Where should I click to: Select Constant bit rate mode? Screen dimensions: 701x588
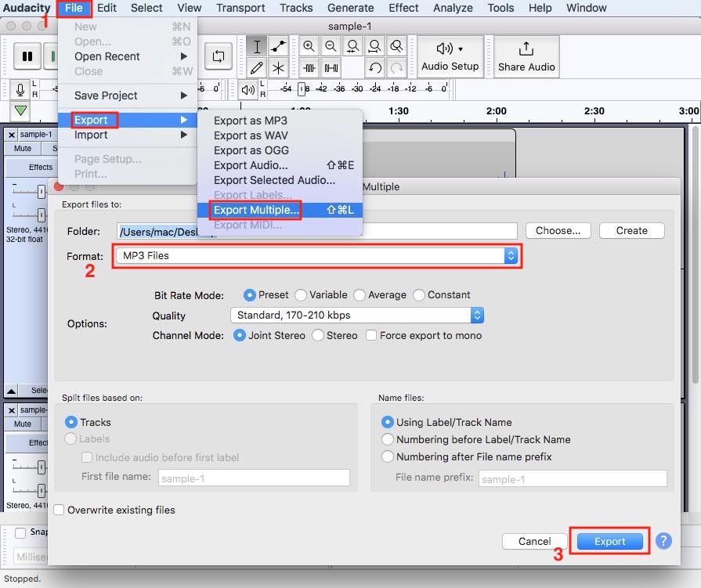click(x=419, y=295)
